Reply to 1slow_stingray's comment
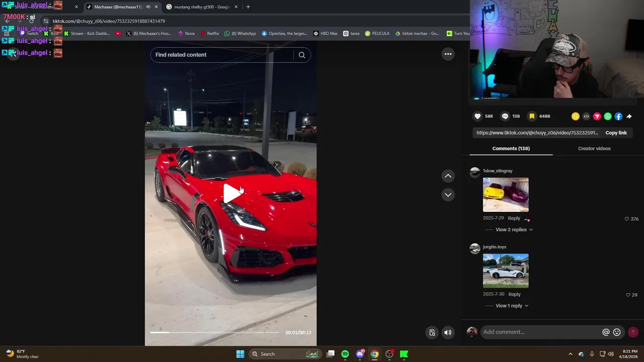 click(514, 218)
